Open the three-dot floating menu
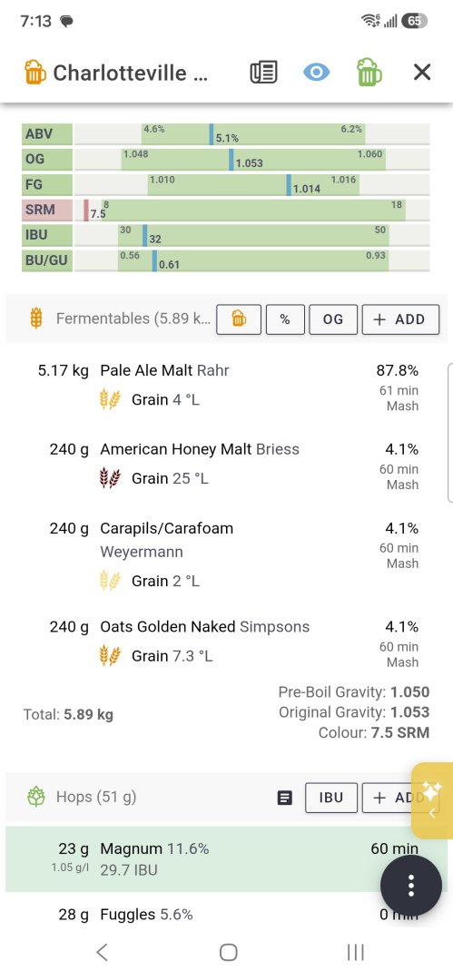This screenshot has height=980, width=453. coord(411,886)
